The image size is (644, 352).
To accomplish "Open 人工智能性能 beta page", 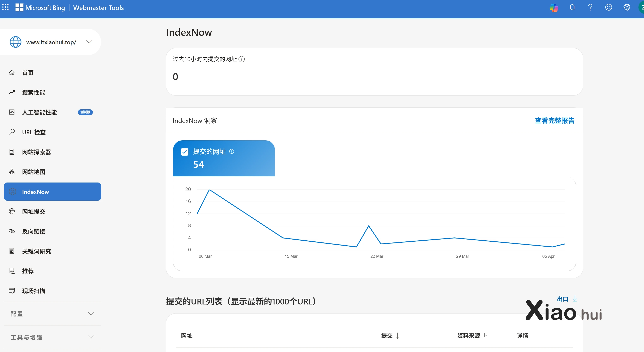I will [40, 112].
